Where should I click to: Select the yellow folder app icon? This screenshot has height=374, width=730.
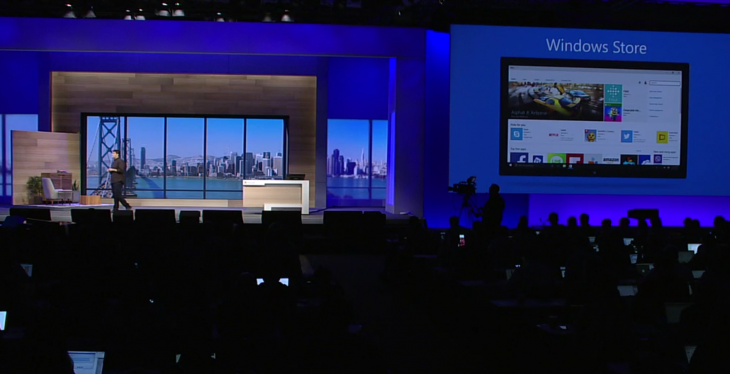tap(662, 137)
